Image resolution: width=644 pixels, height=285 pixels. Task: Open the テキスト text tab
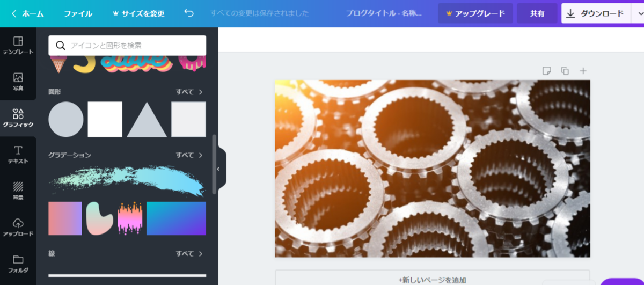(x=18, y=154)
